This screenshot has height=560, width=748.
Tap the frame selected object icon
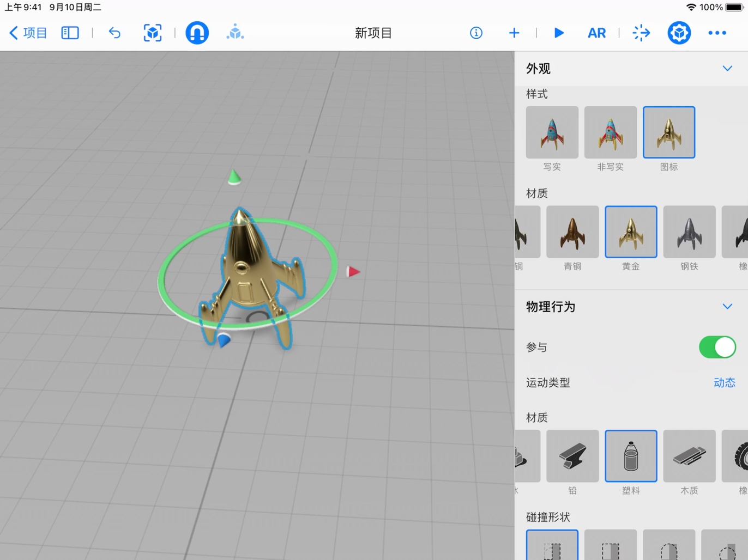tap(153, 33)
